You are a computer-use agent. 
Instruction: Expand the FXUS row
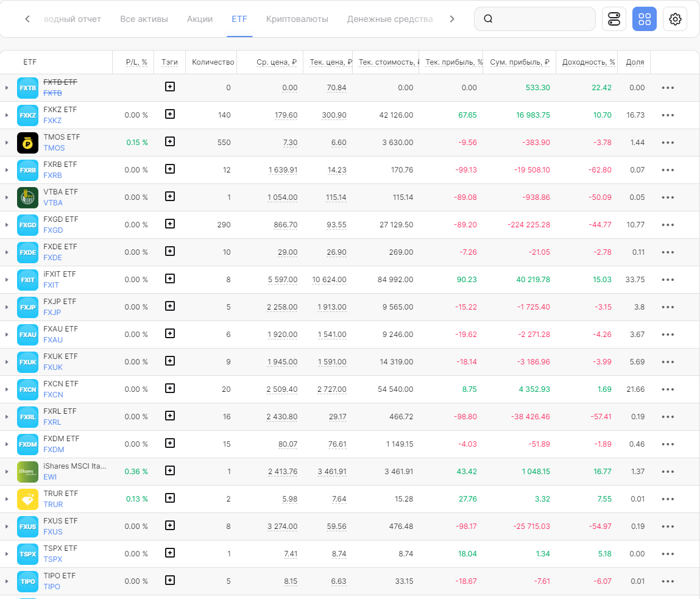coord(7,526)
